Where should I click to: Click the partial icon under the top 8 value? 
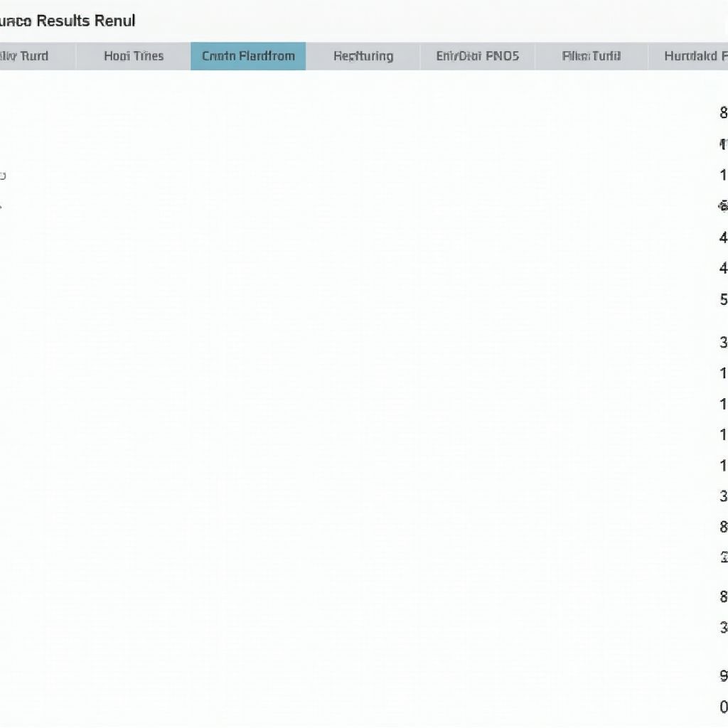point(724,144)
